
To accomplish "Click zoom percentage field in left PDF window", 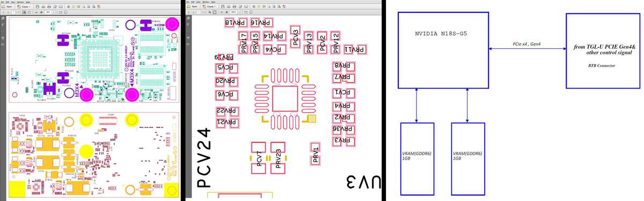I will 48,12.
